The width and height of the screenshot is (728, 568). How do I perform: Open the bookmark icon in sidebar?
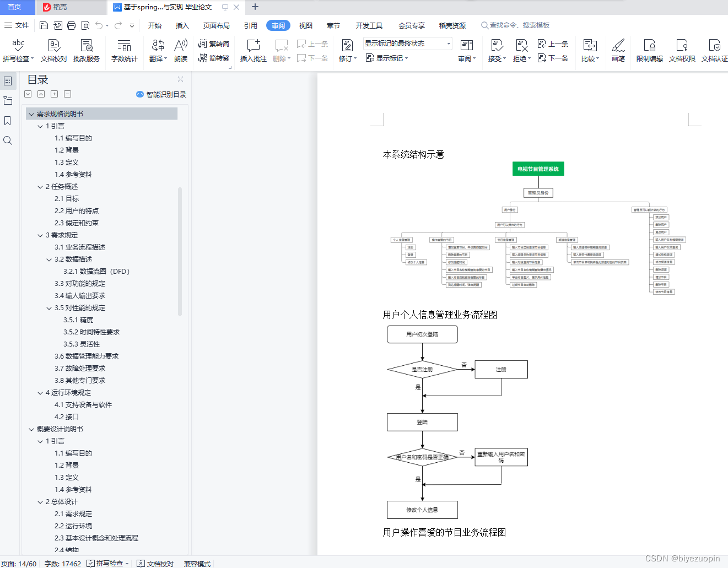(8, 121)
